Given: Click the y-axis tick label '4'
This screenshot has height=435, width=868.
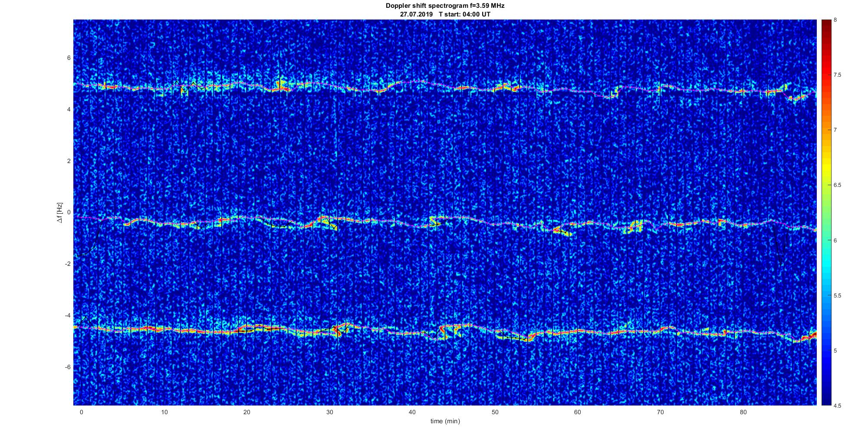Looking at the screenshot, I should pyautogui.click(x=69, y=110).
